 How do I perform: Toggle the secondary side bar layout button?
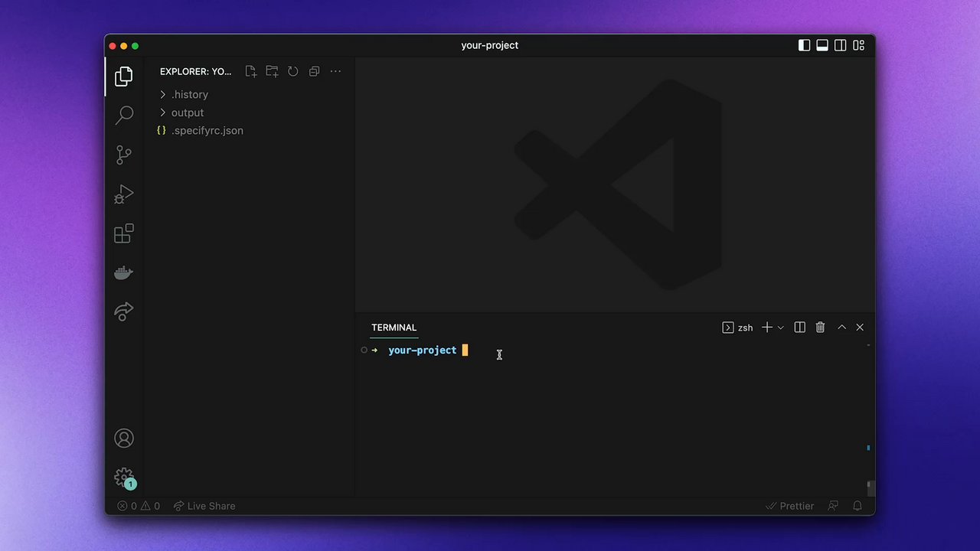(841, 45)
